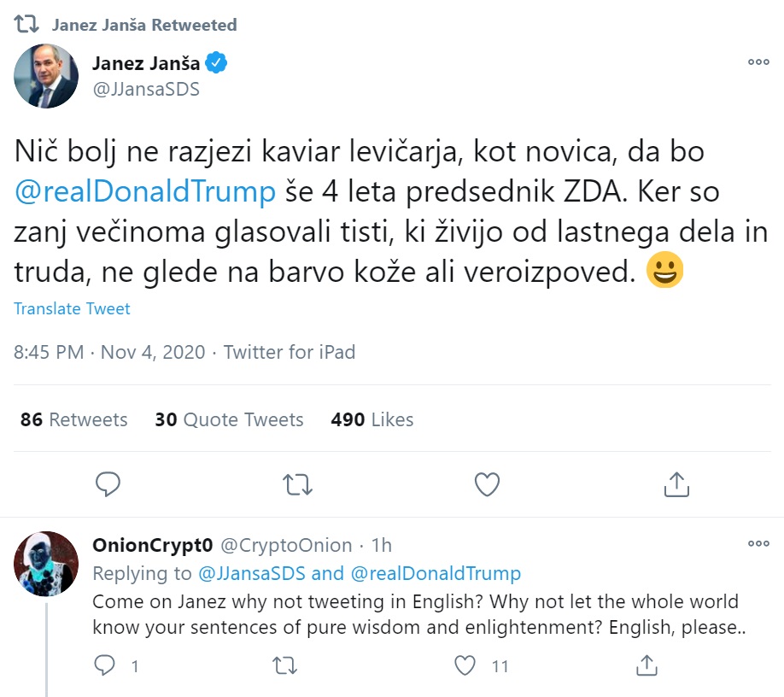Show the 490 Likes list
Screen dimensions: 784x697
372,419
